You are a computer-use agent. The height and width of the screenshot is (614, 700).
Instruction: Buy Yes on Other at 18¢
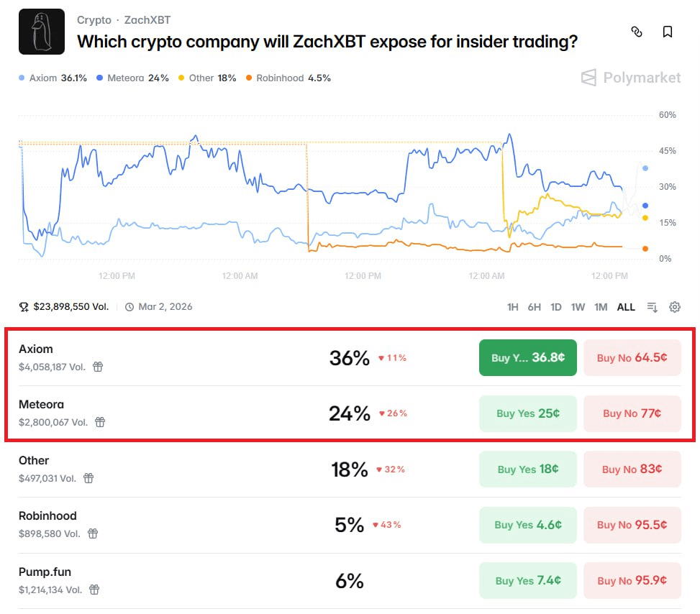click(x=527, y=469)
